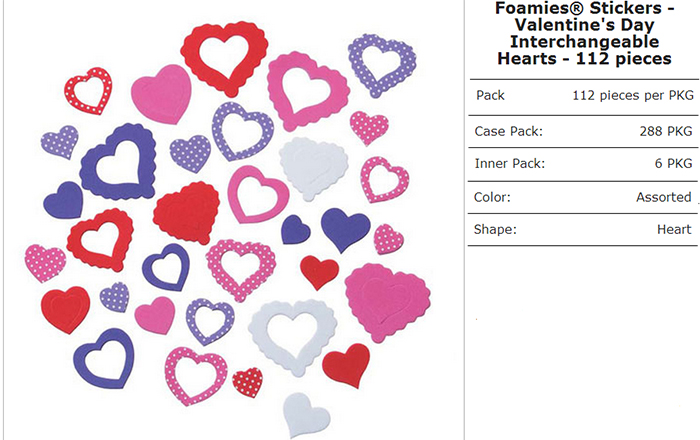
Task: Click the solid white scalloped heart in center
Action: tap(313, 168)
